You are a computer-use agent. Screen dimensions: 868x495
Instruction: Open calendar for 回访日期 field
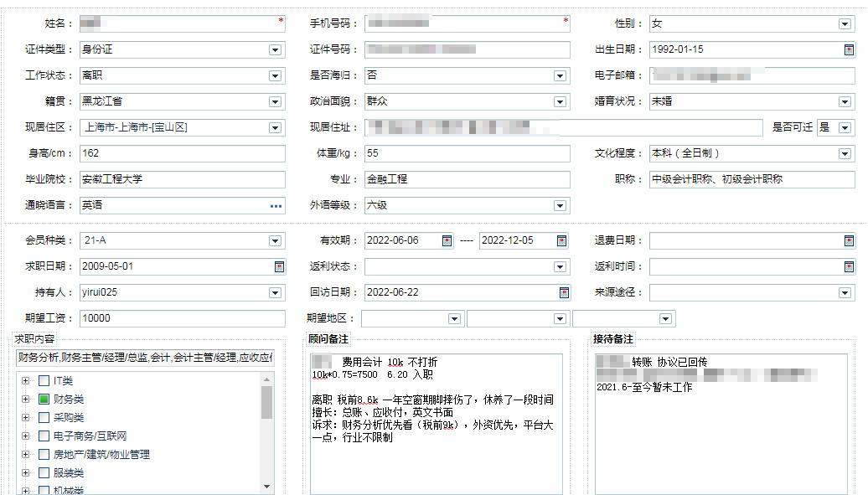(564, 293)
